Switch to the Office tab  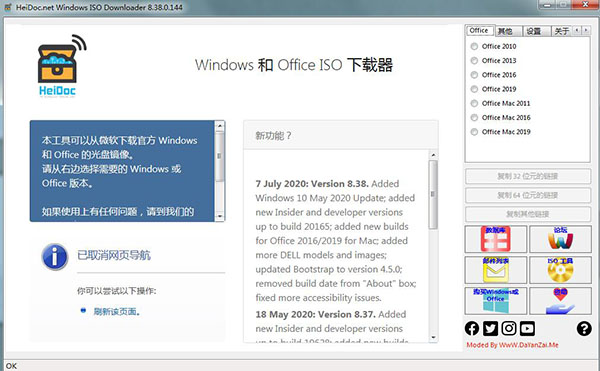coord(479,30)
